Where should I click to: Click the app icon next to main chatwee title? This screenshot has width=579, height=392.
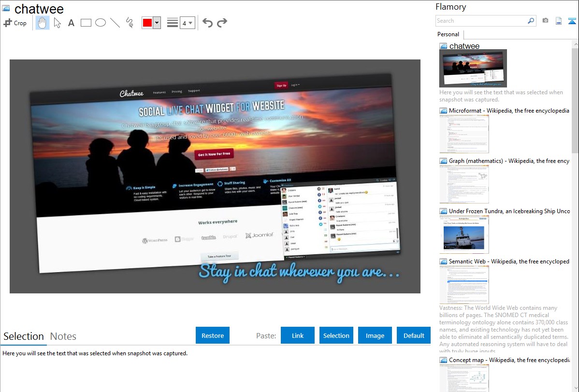(x=6, y=8)
